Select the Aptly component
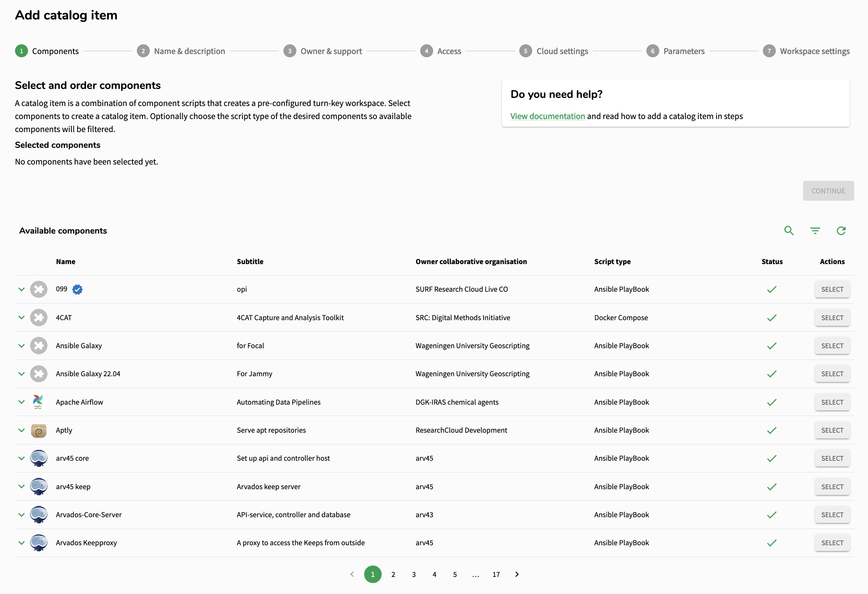868x594 pixels. pyautogui.click(x=832, y=430)
